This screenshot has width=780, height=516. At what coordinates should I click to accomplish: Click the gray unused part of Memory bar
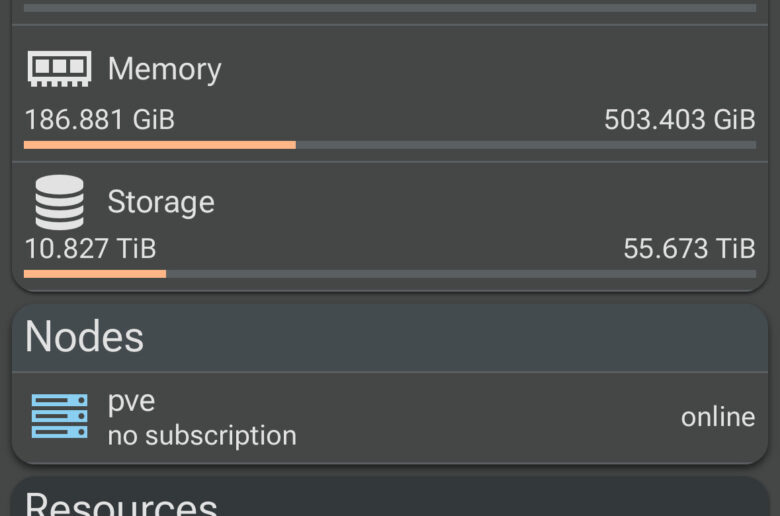pos(525,145)
